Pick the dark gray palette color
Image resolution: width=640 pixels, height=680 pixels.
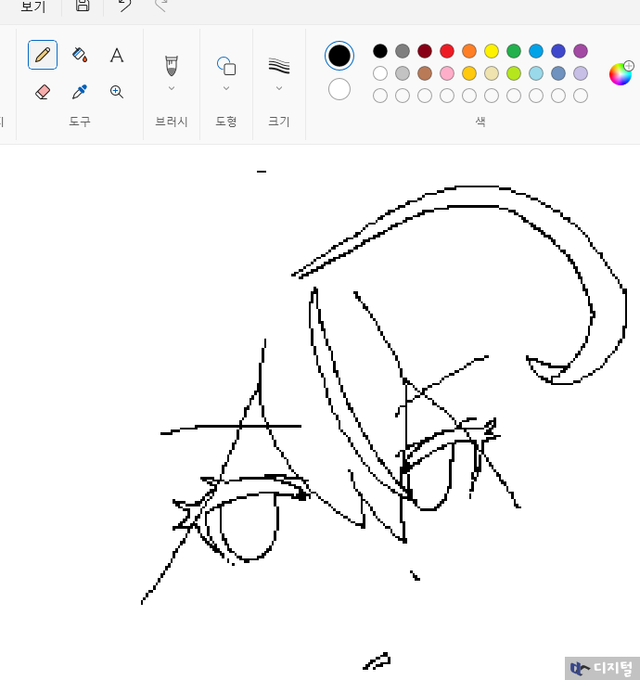402,51
